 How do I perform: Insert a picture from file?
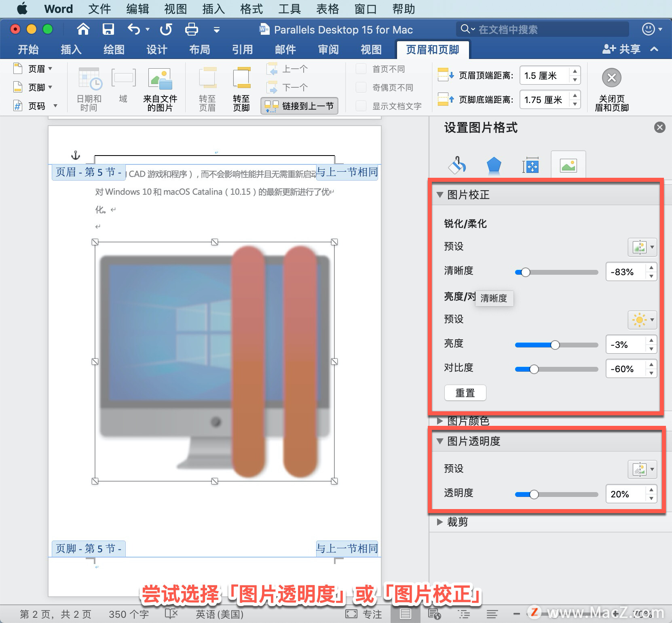click(160, 88)
